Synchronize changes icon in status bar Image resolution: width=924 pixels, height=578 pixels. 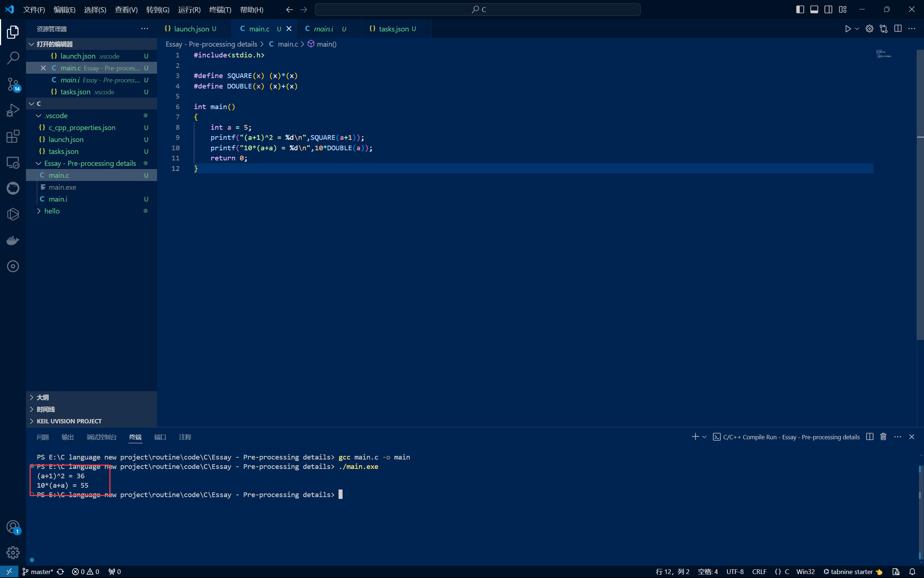point(60,571)
